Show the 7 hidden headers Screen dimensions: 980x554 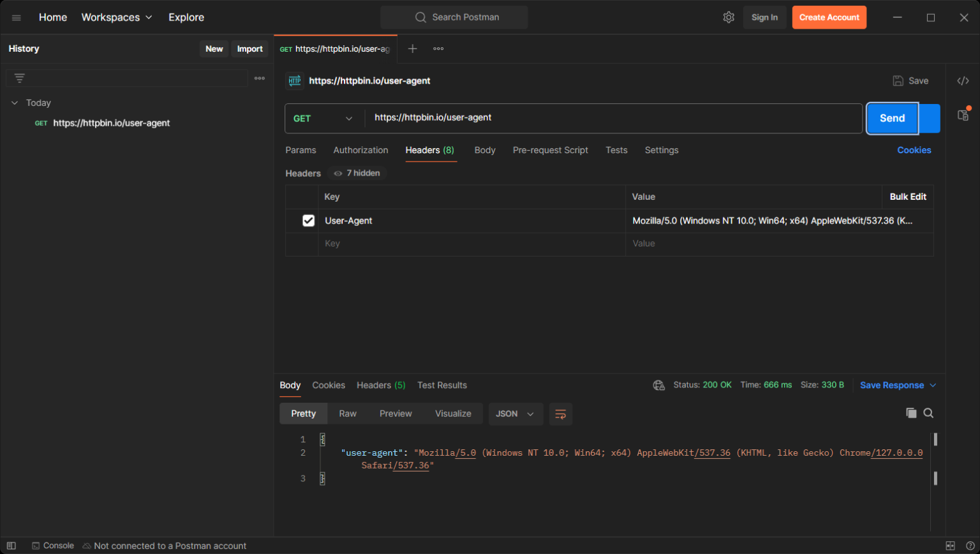coord(356,173)
